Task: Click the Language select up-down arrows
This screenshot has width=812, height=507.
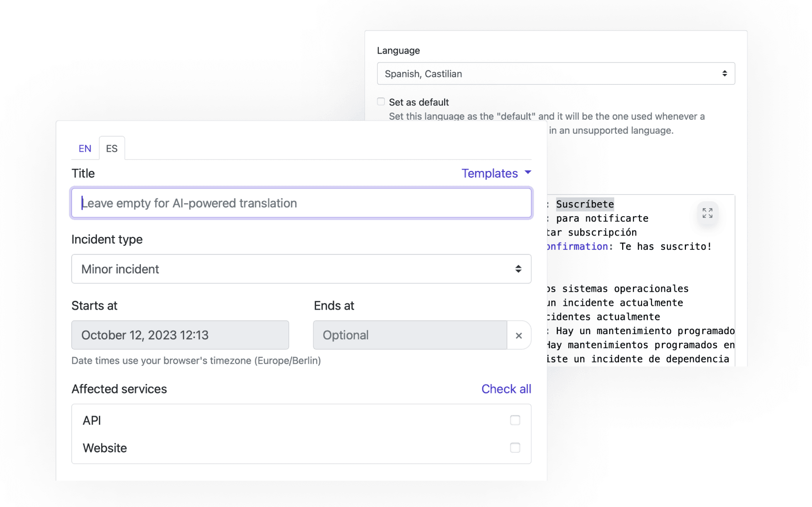Action: [724, 74]
